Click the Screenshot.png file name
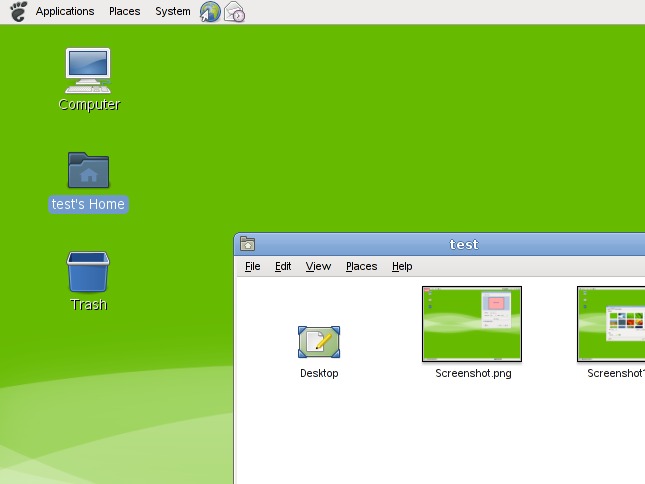 (473, 373)
